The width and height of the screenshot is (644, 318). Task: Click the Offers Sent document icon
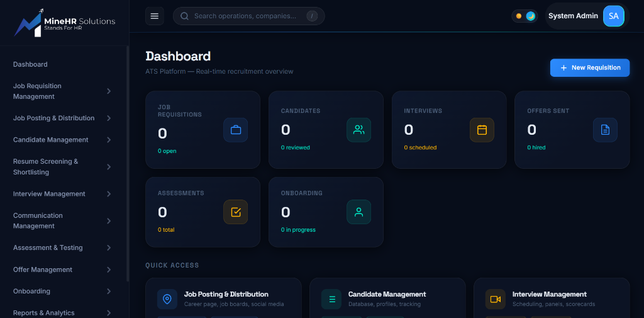[x=605, y=130]
